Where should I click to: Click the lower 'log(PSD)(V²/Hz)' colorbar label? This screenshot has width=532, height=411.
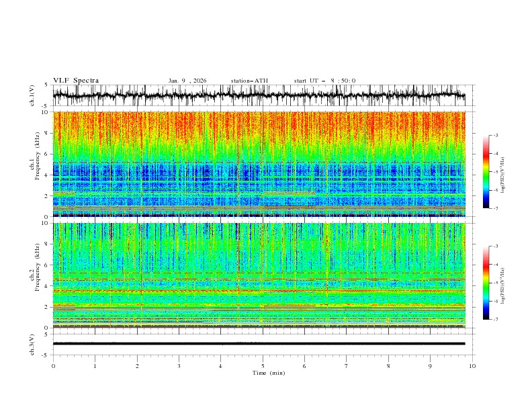502,285
